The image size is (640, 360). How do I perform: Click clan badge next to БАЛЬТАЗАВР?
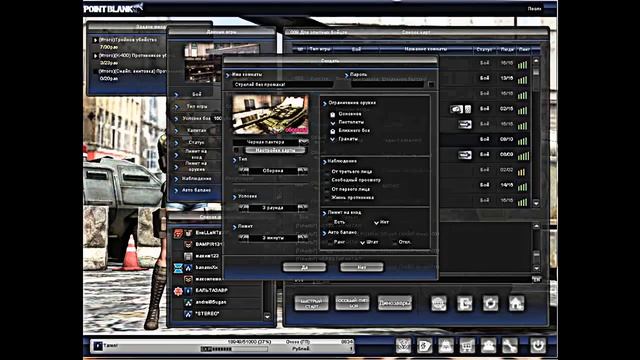(178, 291)
